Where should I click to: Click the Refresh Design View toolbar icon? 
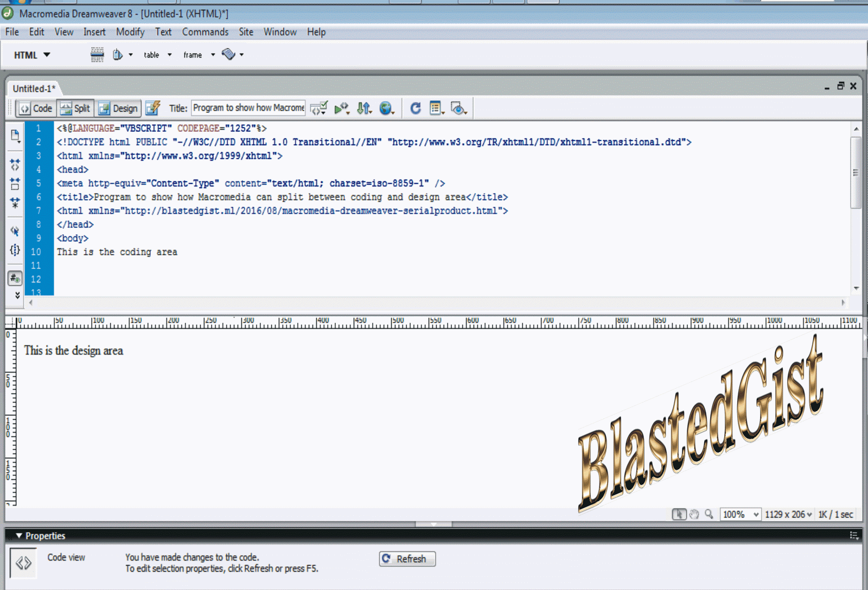[416, 108]
